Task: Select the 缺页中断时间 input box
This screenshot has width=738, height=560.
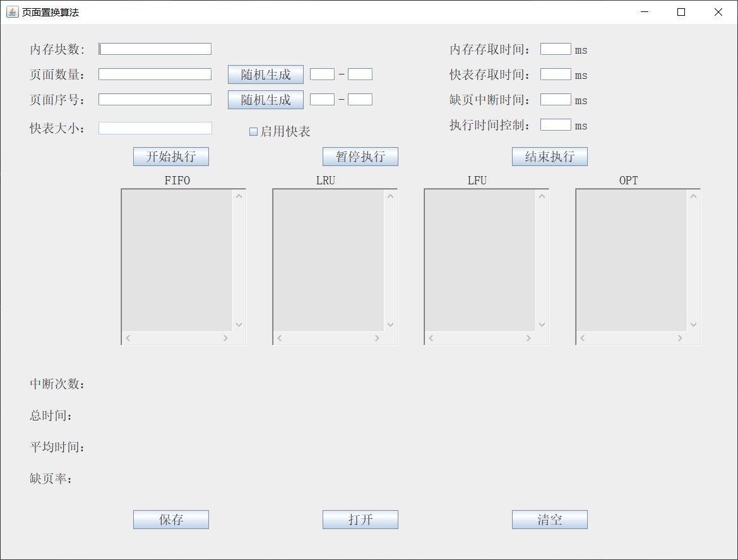Action: (x=556, y=100)
